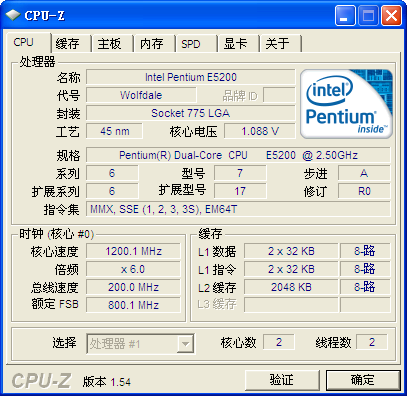The image size is (407, 396).
Task: Click the CPU-Z logo at bottom left
Action: 41,381
